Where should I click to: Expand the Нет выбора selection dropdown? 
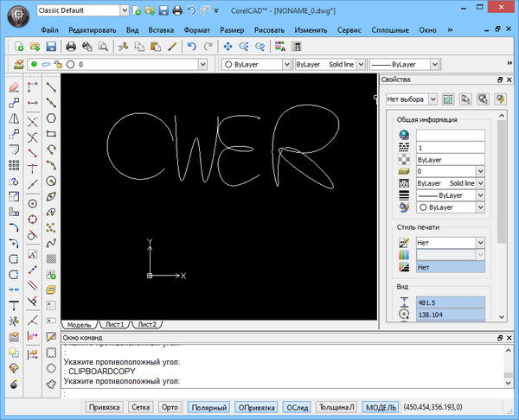tap(431, 99)
